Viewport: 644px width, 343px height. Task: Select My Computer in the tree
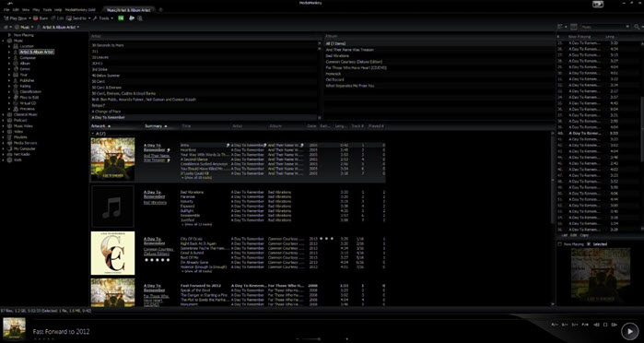24,148
